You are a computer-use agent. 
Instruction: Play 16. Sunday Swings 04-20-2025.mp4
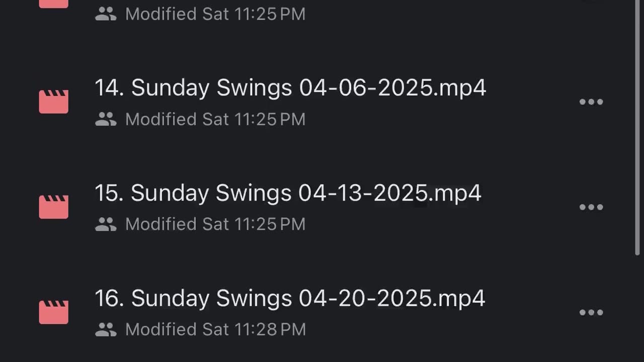click(290, 298)
